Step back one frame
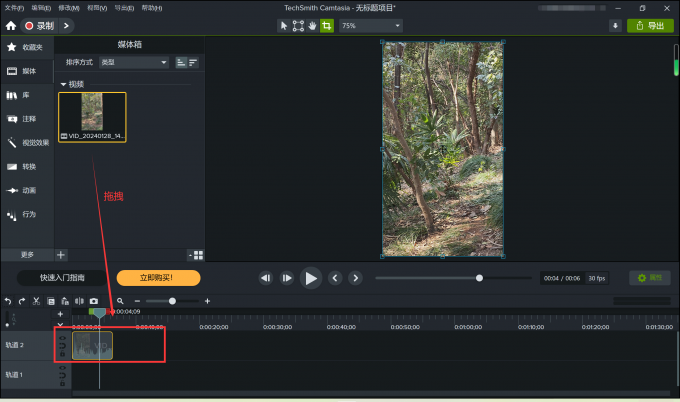The width and height of the screenshot is (680, 402). click(266, 278)
